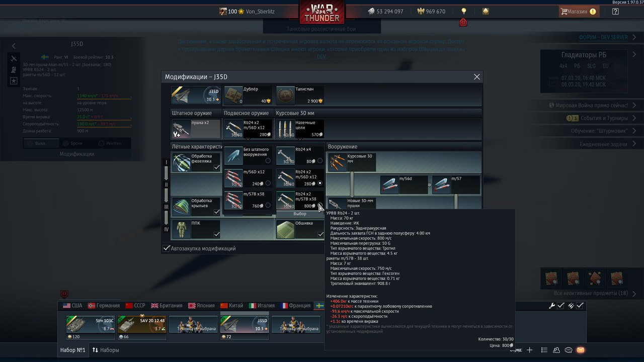Select the Дублёр backup crew item
The width and height of the screenshot is (644, 362).
[x=248, y=95]
